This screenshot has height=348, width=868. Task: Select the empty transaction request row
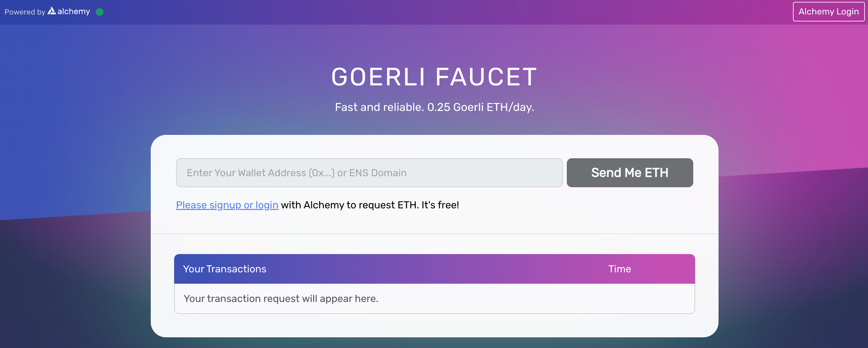point(434,299)
